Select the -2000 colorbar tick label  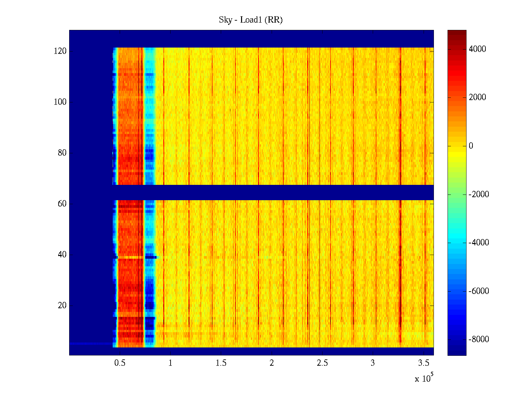click(478, 195)
